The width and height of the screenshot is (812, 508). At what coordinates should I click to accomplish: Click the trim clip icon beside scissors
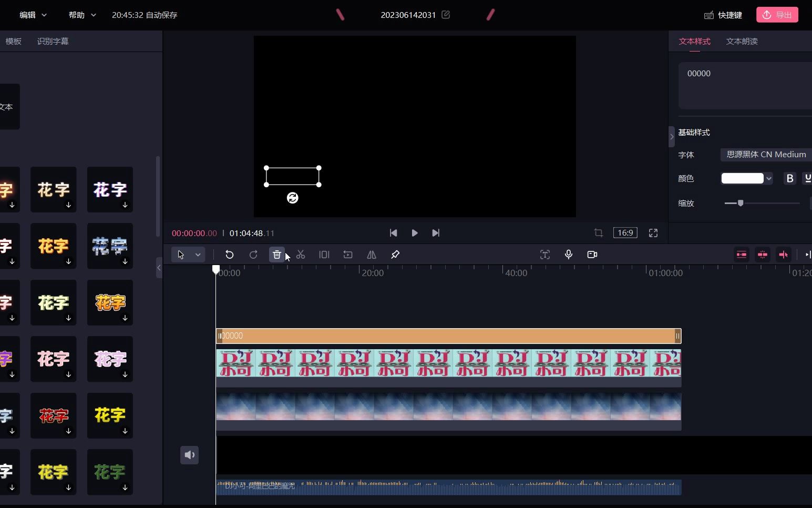324,255
